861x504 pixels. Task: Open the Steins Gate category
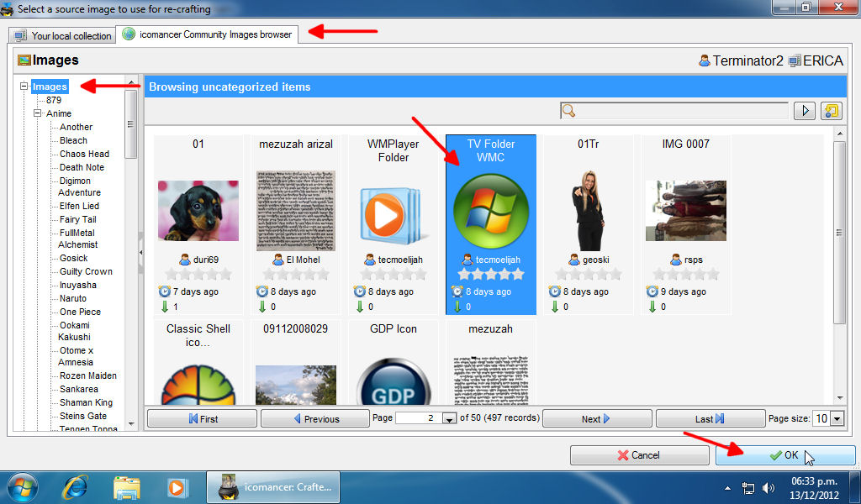tap(83, 416)
